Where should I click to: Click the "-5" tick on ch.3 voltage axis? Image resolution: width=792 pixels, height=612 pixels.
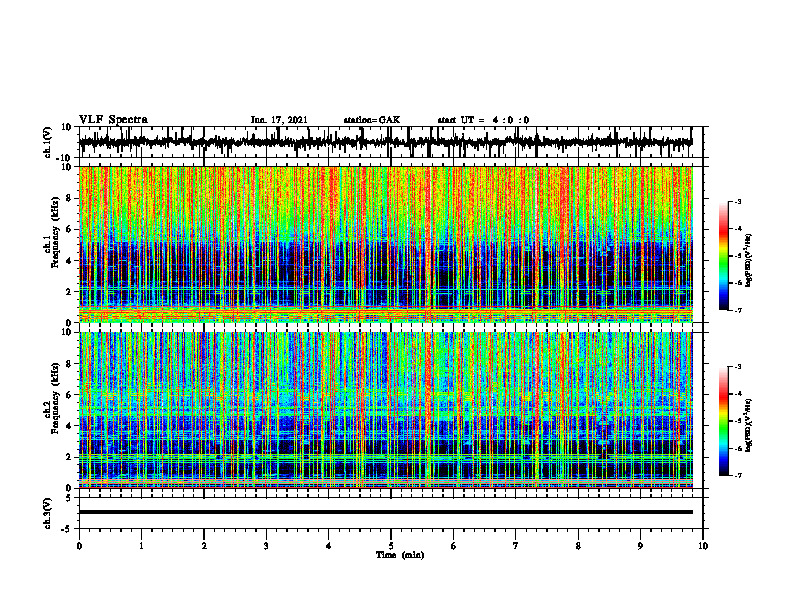[x=67, y=529]
